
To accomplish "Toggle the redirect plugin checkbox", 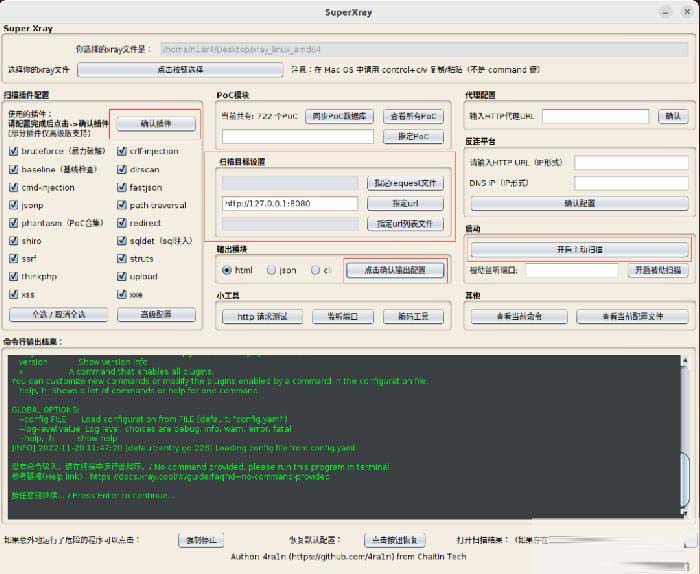I will pos(121,223).
